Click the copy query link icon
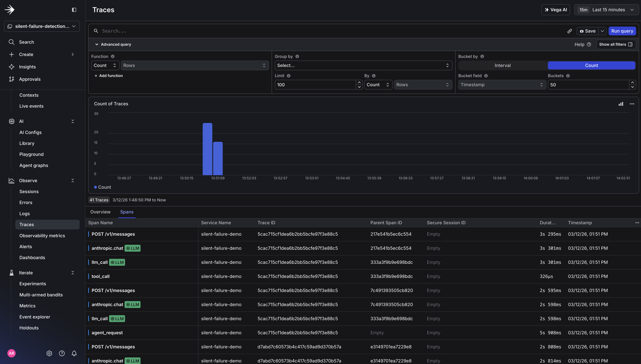 [570, 31]
